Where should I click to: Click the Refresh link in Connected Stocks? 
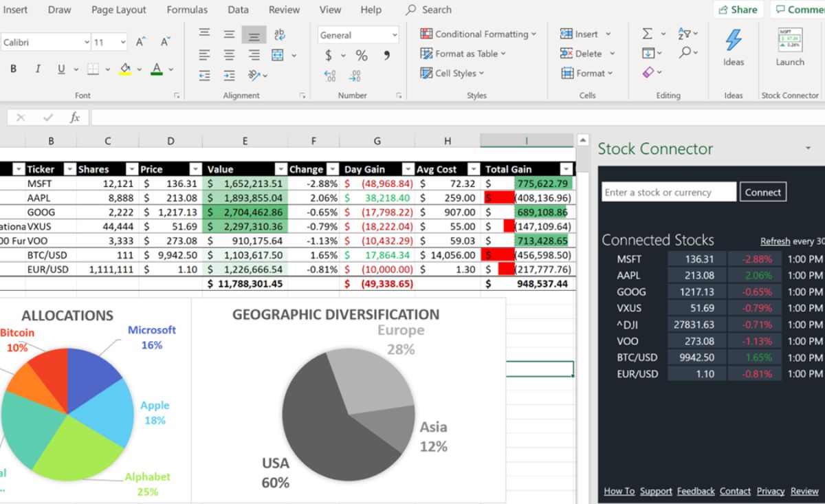click(775, 241)
